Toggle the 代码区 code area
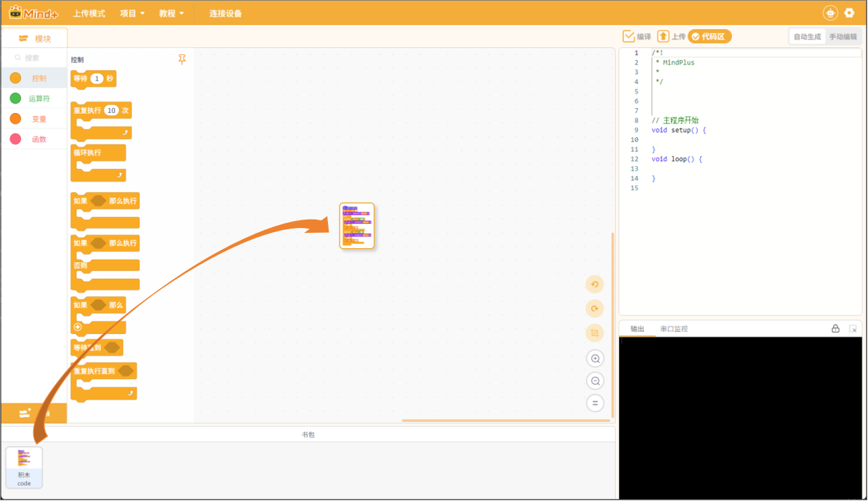Viewport: 868px width, 501px height. 710,37
